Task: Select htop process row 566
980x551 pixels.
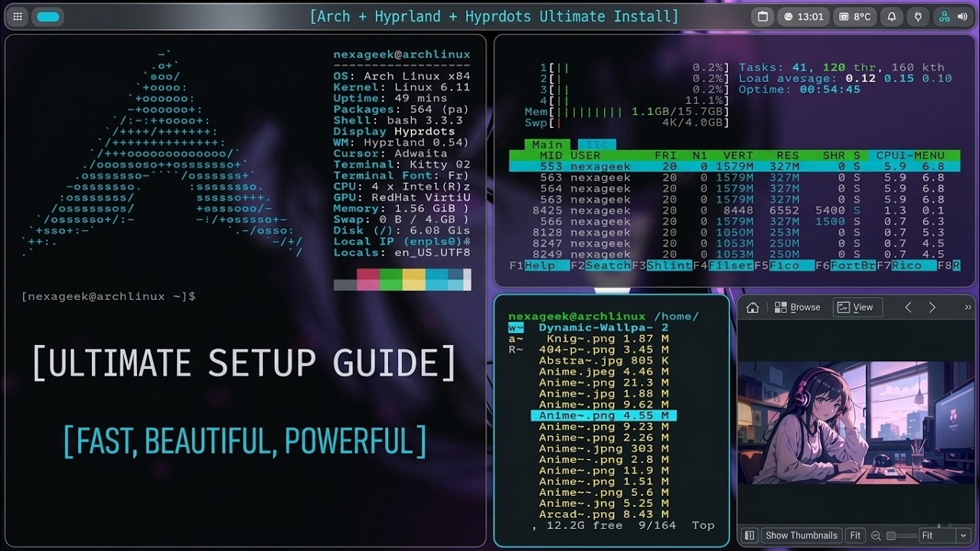Action: click(x=735, y=221)
